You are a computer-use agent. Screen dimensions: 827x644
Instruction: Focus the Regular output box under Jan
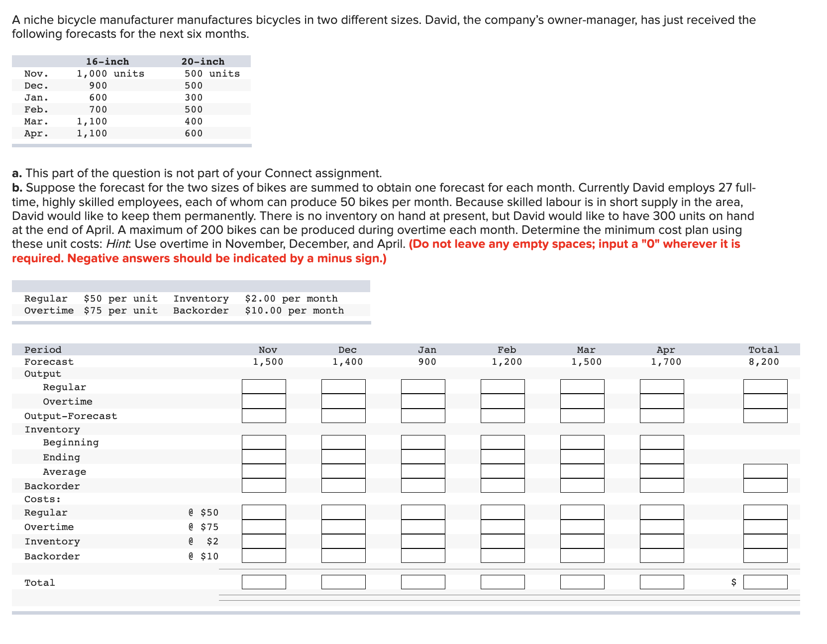pos(423,387)
